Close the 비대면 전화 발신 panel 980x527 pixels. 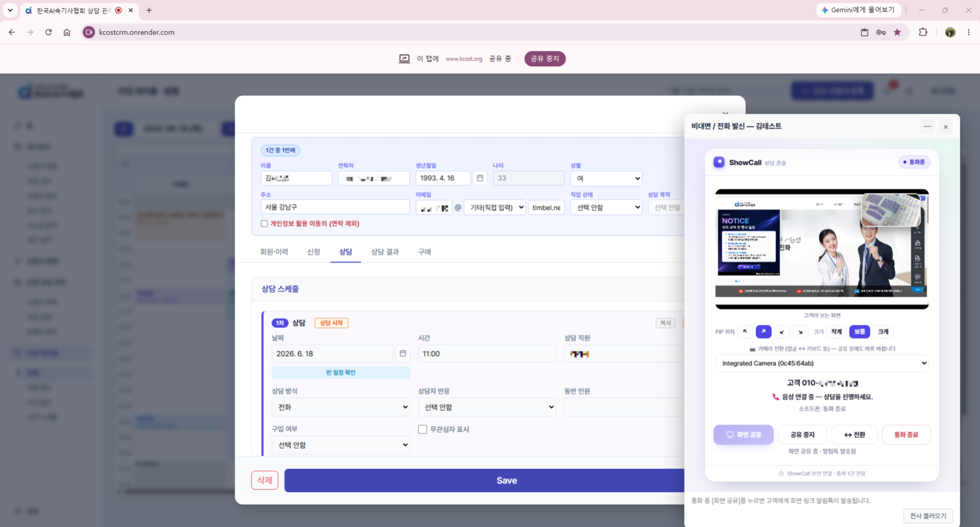point(946,127)
